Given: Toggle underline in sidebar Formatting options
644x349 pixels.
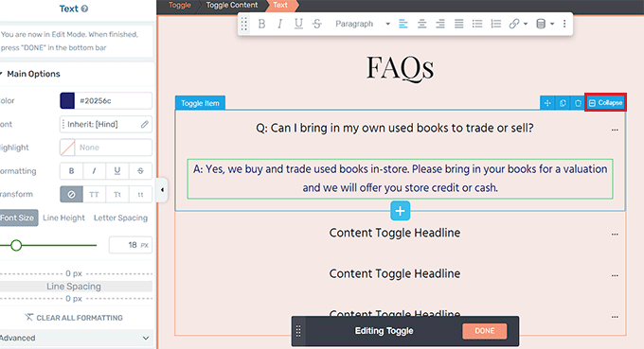Looking at the screenshot, I should tap(117, 171).
